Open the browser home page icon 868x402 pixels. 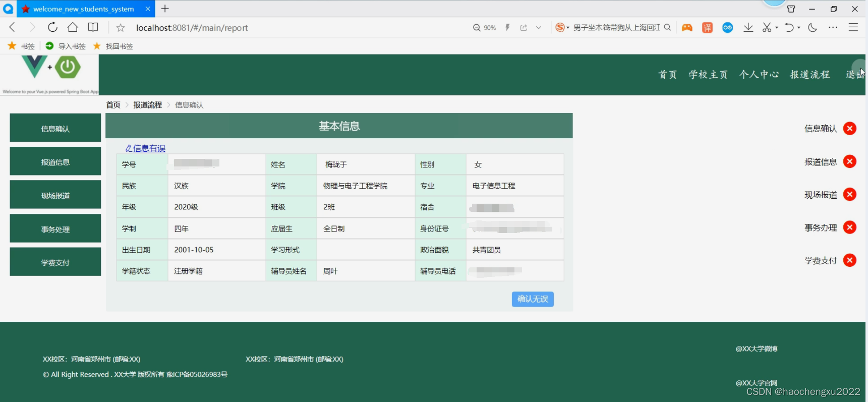(x=73, y=27)
